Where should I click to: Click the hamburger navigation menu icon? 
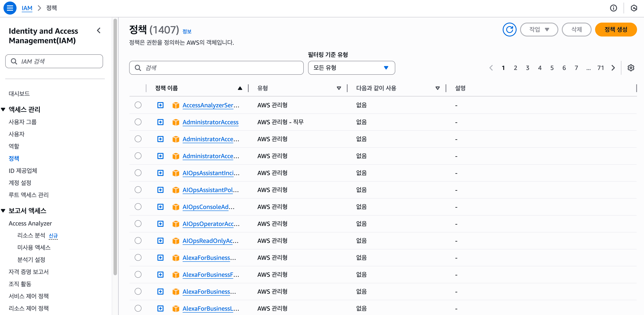[10, 8]
